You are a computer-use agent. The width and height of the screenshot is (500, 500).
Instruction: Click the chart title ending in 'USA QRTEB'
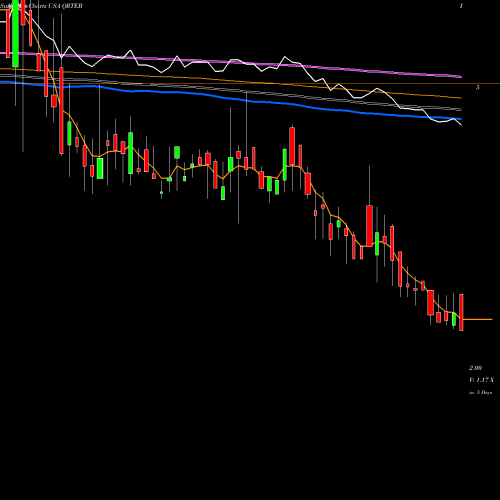pyautogui.click(x=41, y=6)
